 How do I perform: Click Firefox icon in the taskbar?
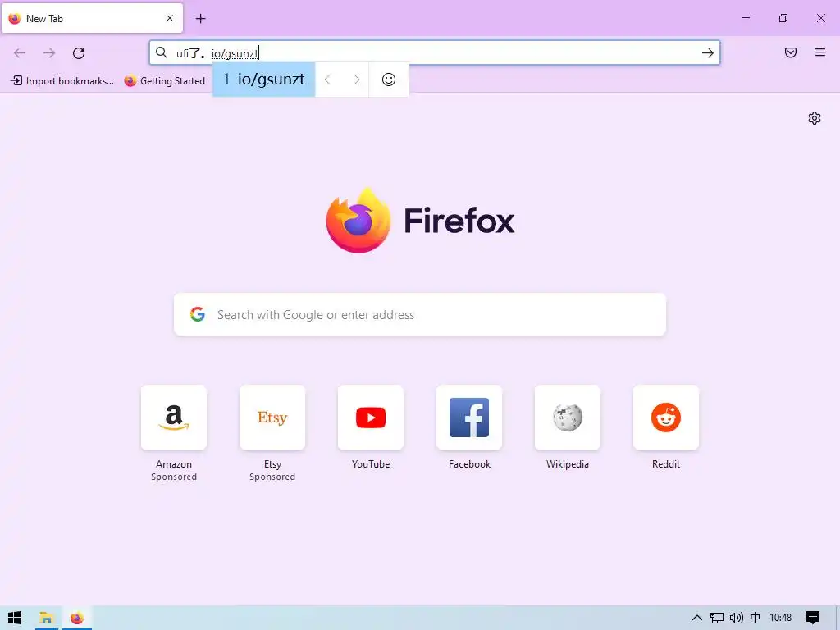point(77,618)
